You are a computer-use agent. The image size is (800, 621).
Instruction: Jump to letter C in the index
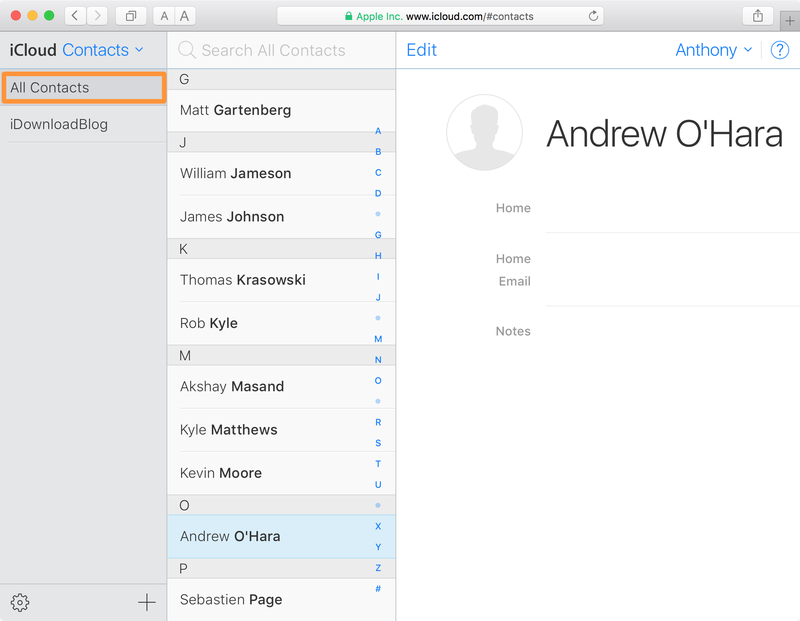pyautogui.click(x=378, y=172)
